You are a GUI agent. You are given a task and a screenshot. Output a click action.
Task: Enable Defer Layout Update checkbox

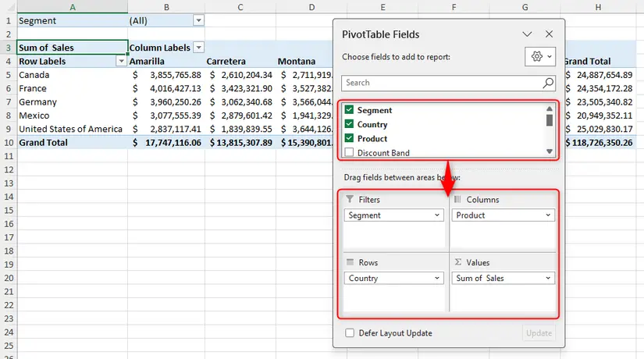pos(350,333)
